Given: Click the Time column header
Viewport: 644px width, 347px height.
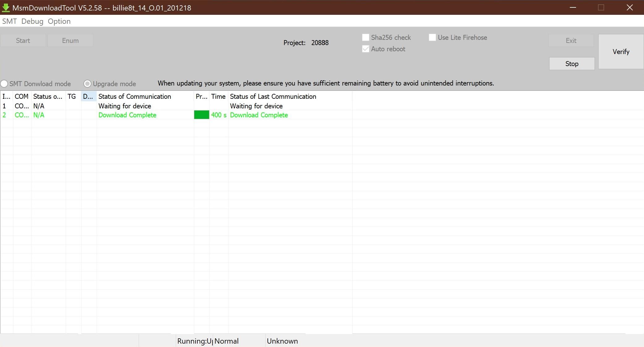Looking at the screenshot, I should click(x=218, y=96).
